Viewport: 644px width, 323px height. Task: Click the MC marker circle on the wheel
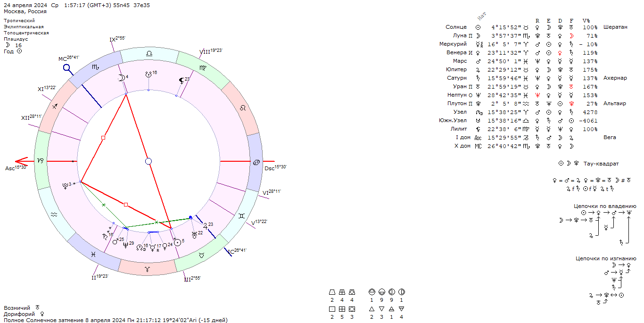(x=67, y=68)
